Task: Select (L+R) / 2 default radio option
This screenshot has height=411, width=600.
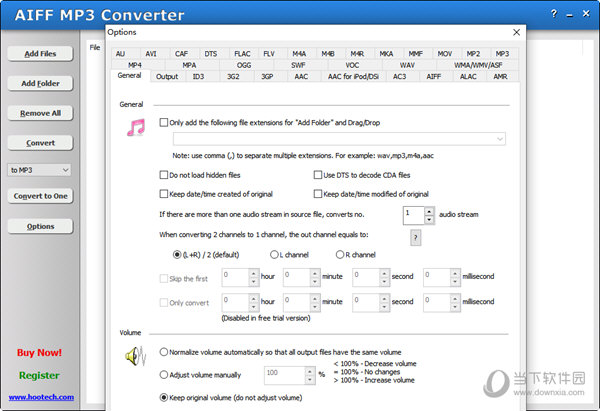Action: point(177,254)
